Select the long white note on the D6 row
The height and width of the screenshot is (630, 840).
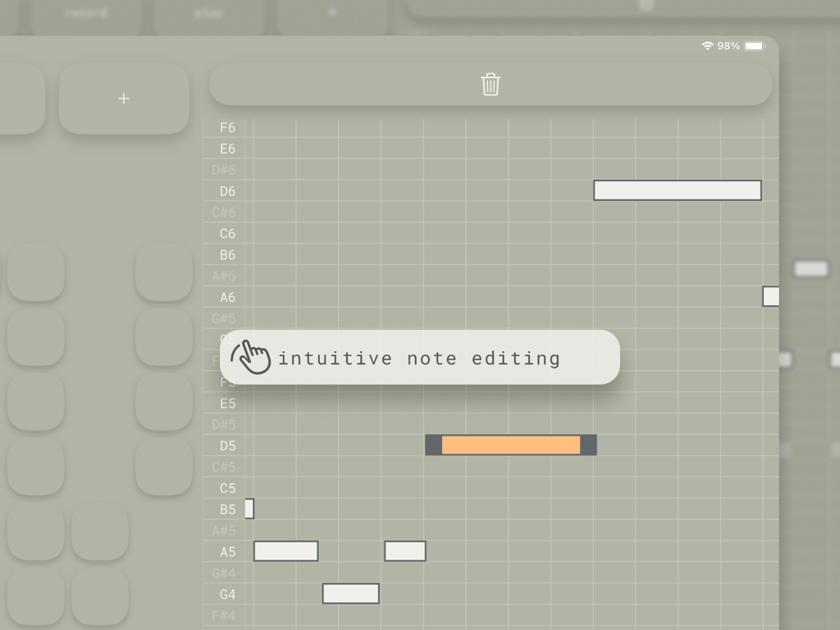(677, 190)
